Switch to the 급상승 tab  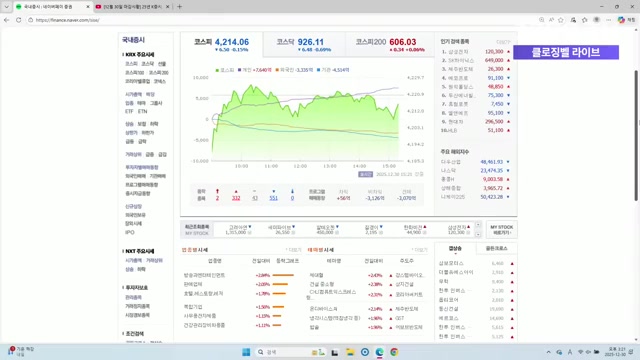pos(455,248)
